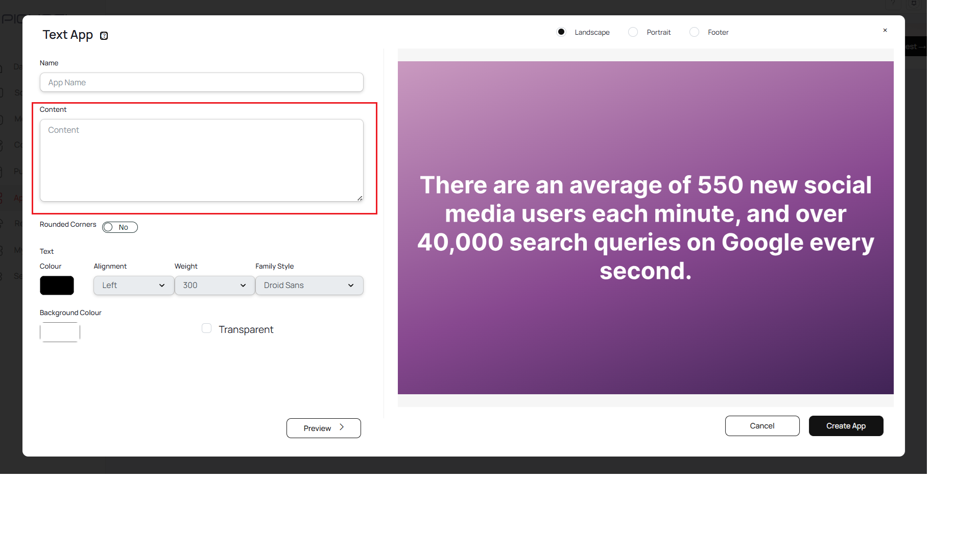Toggle the Rounded Corners switch

120,227
